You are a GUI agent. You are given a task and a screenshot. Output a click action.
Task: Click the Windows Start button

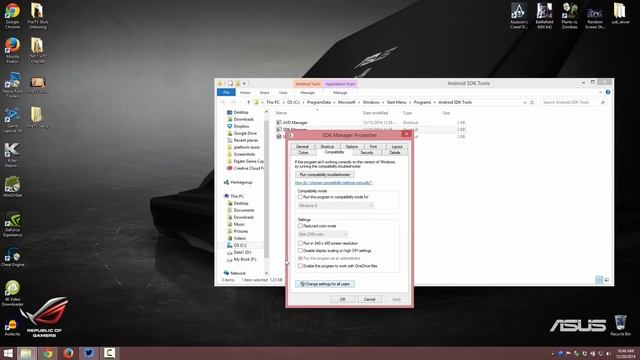point(8,353)
